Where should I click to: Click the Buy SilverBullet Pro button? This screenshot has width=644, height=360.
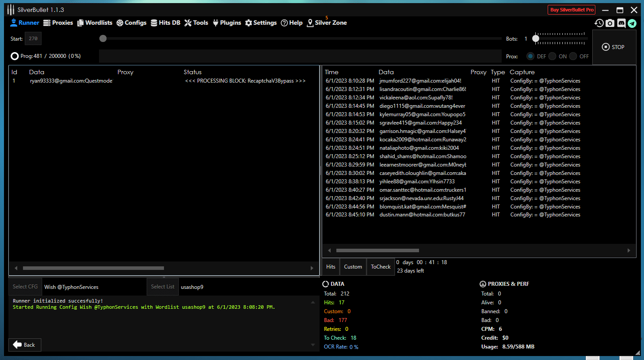pos(572,10)
